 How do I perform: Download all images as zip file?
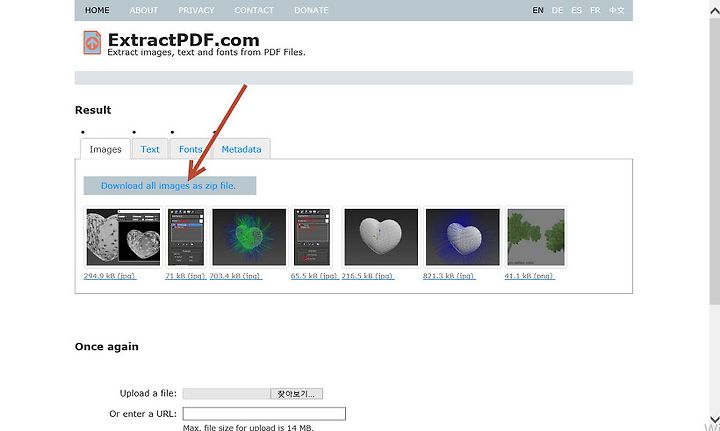(169, 185)
